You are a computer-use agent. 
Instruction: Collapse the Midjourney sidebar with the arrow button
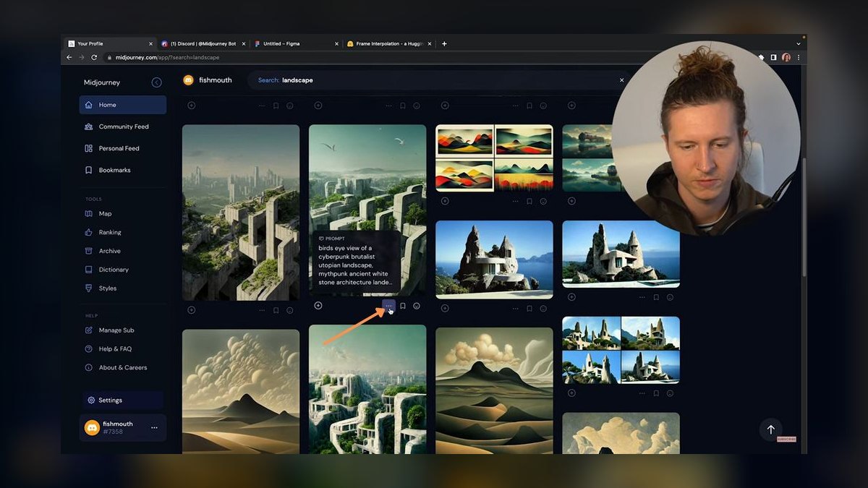coord(156,82)
